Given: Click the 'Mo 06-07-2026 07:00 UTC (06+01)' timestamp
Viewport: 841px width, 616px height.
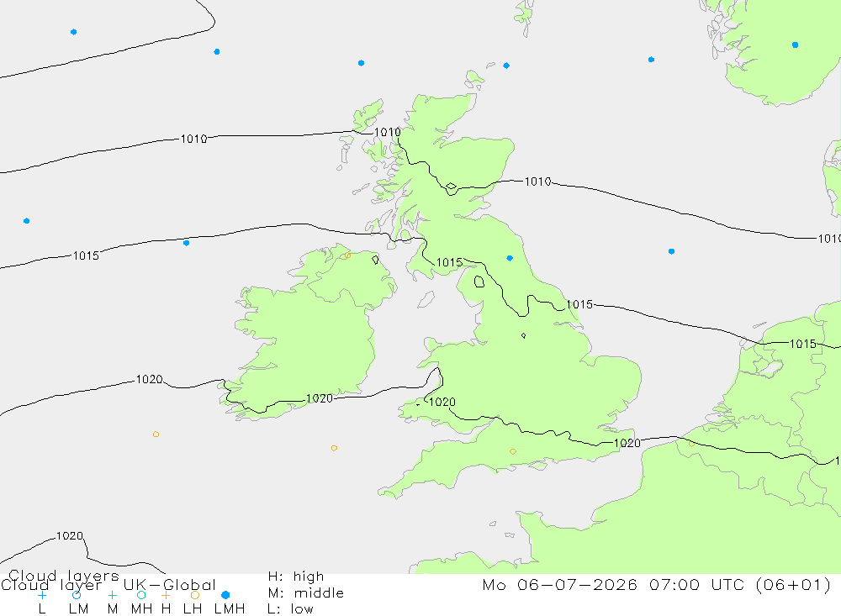Looking at the screenshot, I should (x=657, y=584).
